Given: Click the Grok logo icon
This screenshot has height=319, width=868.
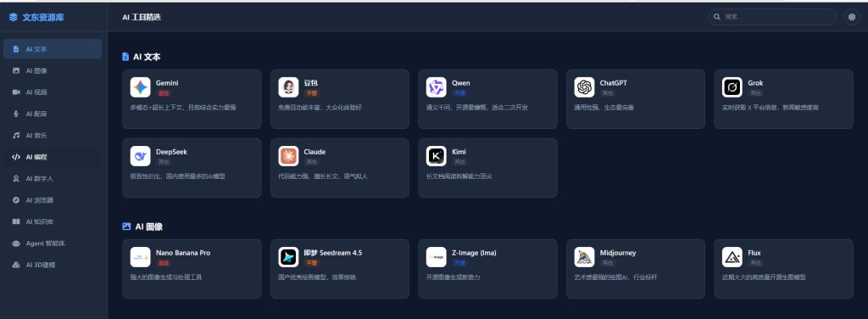Looking at the screenshot, I should [x=732, y=87].
